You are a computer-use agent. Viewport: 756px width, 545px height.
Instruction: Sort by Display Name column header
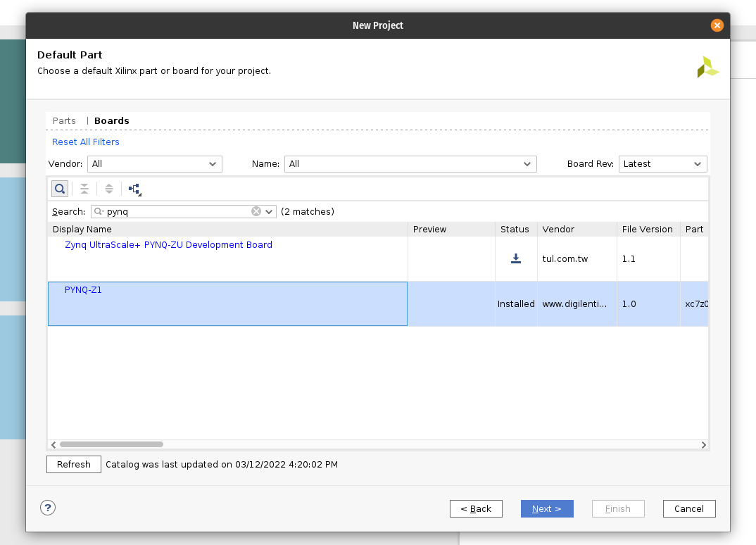point(227,229)
